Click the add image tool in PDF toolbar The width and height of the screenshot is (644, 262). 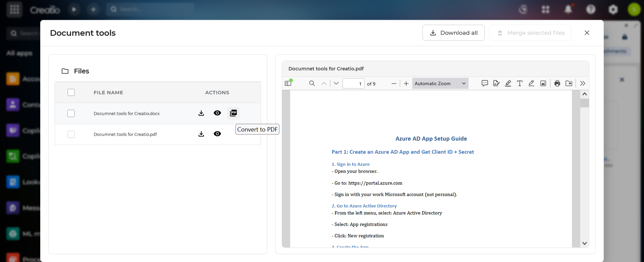tap(543, 83)
